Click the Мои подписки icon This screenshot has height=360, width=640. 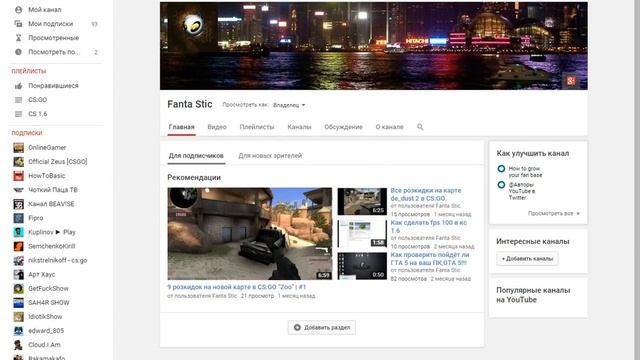tap(18, 24)
